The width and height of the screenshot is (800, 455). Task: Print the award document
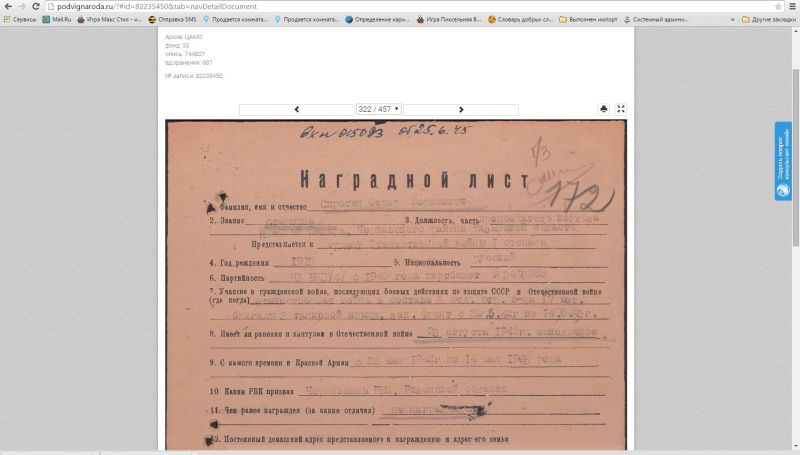pos(604,109)
